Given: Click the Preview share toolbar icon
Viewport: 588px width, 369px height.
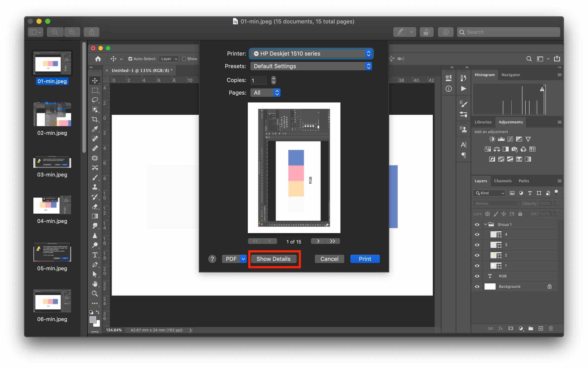Looking at the screenshot, I should pos(91,32).
